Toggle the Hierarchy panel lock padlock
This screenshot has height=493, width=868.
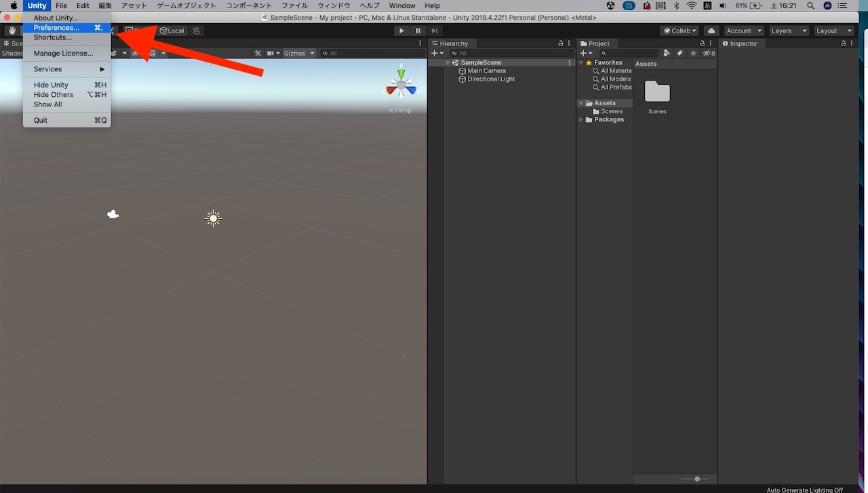[560, 43]
